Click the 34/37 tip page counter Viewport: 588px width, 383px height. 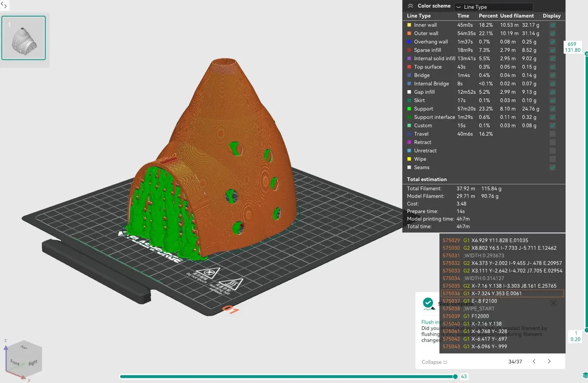[x=515, y=361]
